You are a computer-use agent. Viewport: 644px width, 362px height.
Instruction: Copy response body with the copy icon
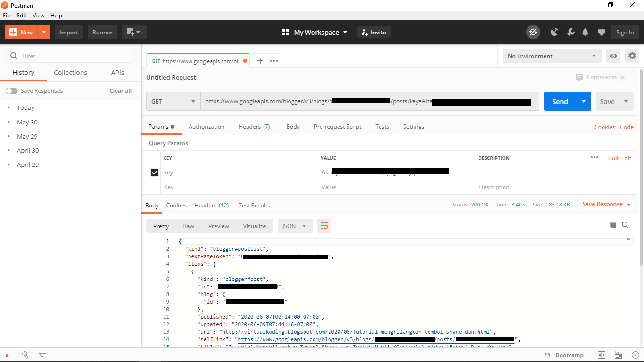(x=613, y=225)
